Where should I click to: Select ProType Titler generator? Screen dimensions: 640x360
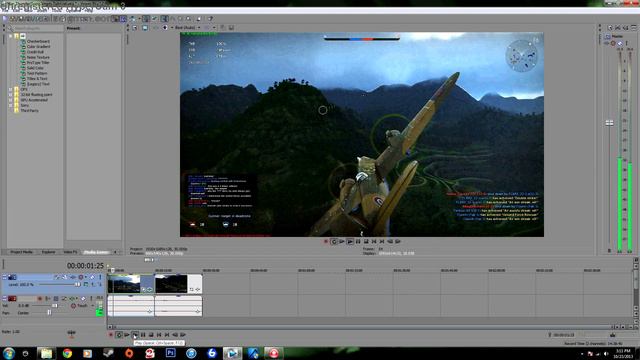38,63
